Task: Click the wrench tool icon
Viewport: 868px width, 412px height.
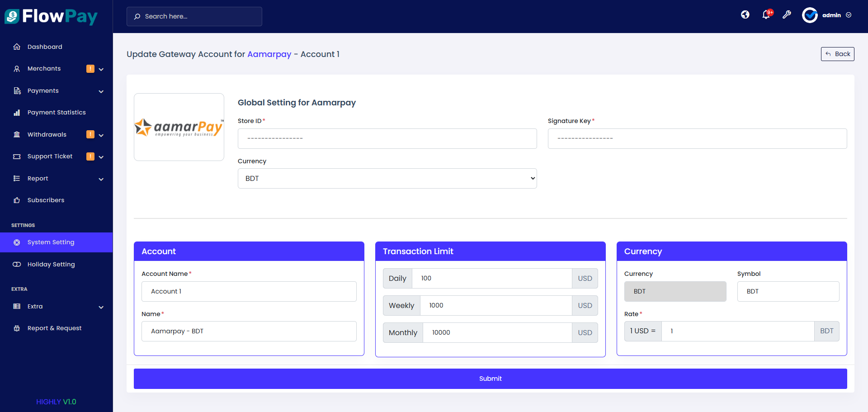Action: (787, 15)
